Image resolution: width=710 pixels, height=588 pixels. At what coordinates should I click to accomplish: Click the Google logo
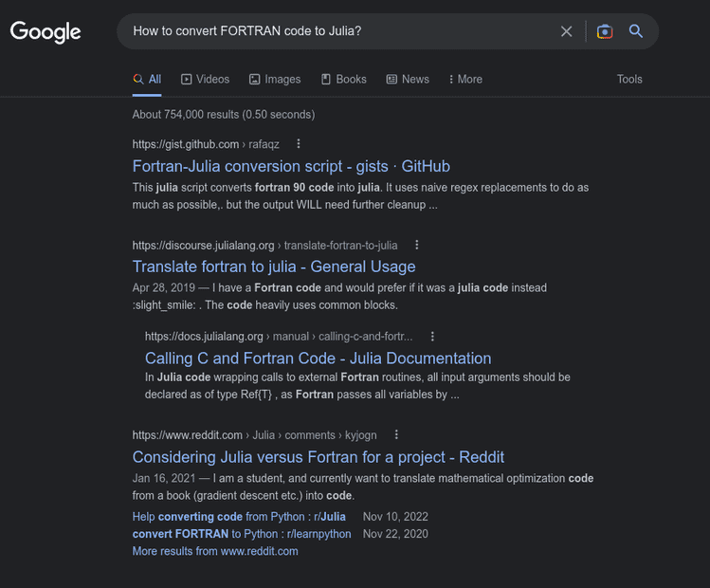(46, 31)
